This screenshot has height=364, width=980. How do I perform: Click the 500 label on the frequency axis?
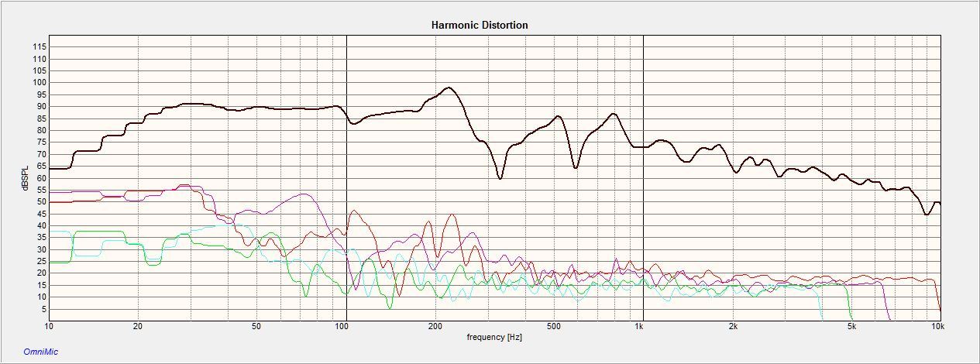point(553,327)
